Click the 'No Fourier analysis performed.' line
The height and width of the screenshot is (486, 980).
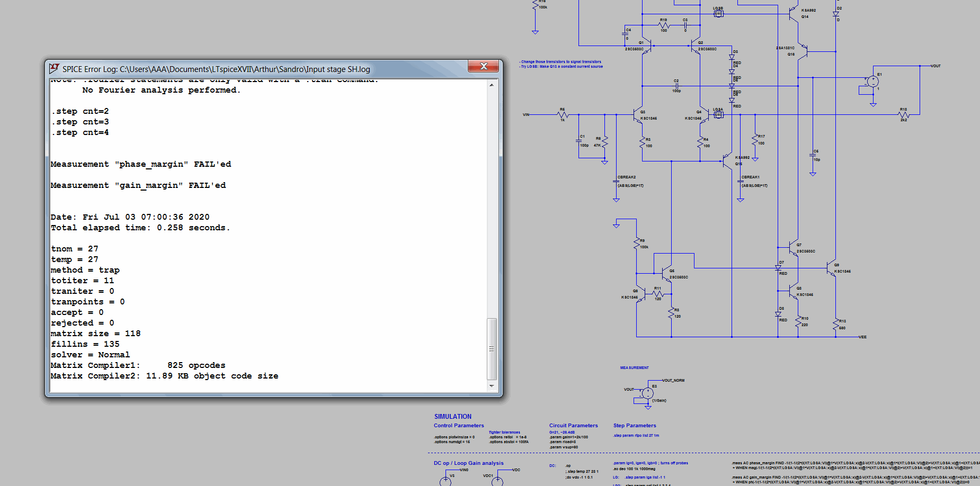[162, 90]
